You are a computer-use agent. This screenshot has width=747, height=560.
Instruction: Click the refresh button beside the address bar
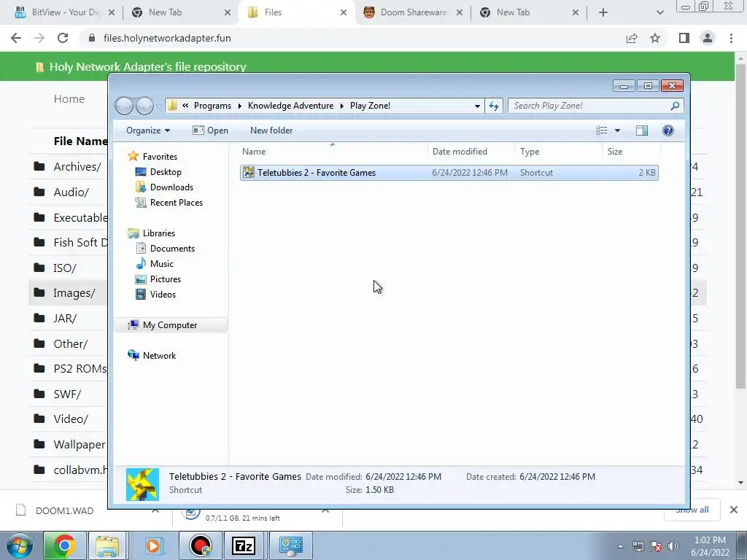click(x=494, y=106)
